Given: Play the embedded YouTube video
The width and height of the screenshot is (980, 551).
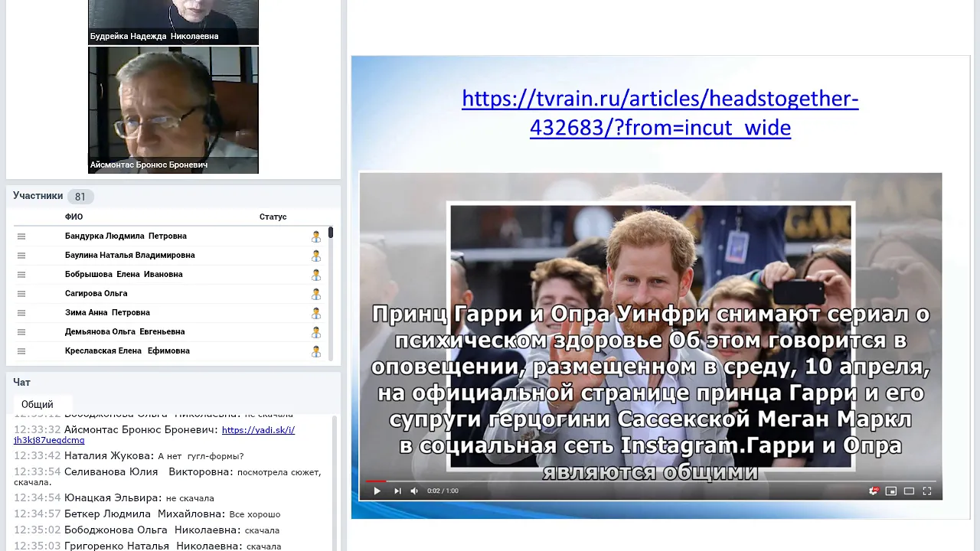Looking at the screenshot, I should click(x=377, y=491).
